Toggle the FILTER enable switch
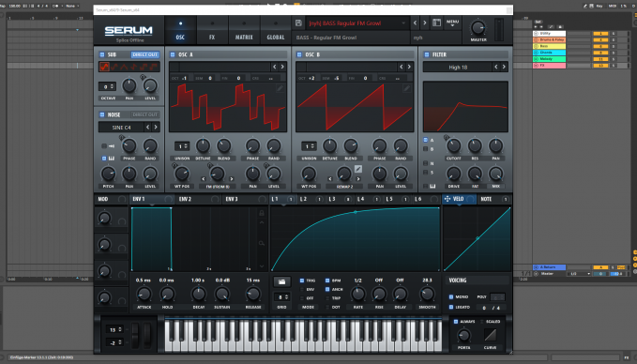The width and height of the screenshot is (637, 364). click(427, 54)
